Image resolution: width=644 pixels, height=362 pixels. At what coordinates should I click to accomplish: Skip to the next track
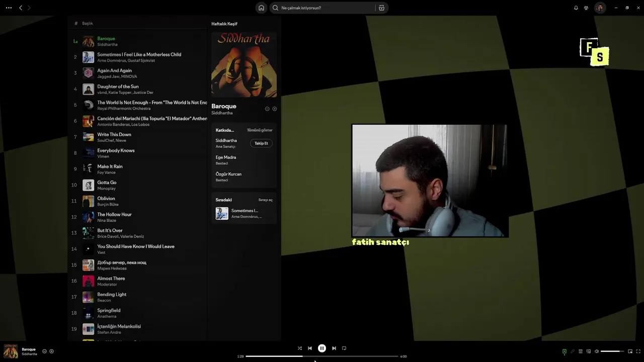point(334,348)
